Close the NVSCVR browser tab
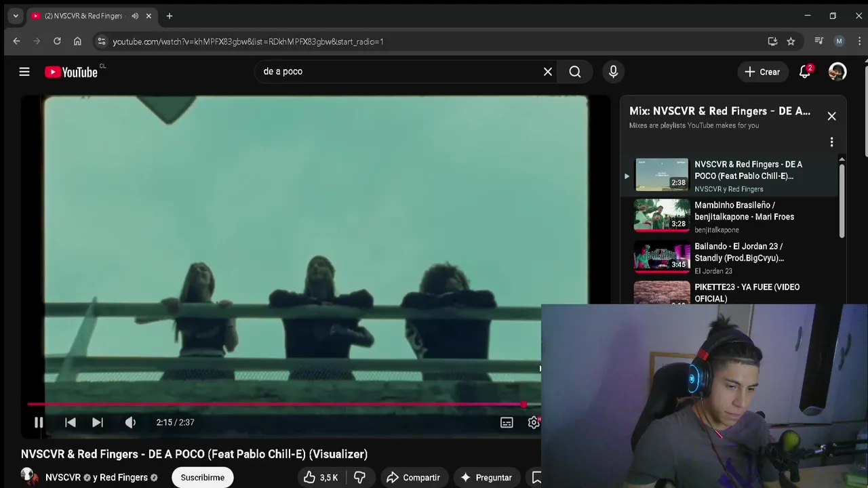This screenshot has width=868, height=488. (x=149, y=16)
